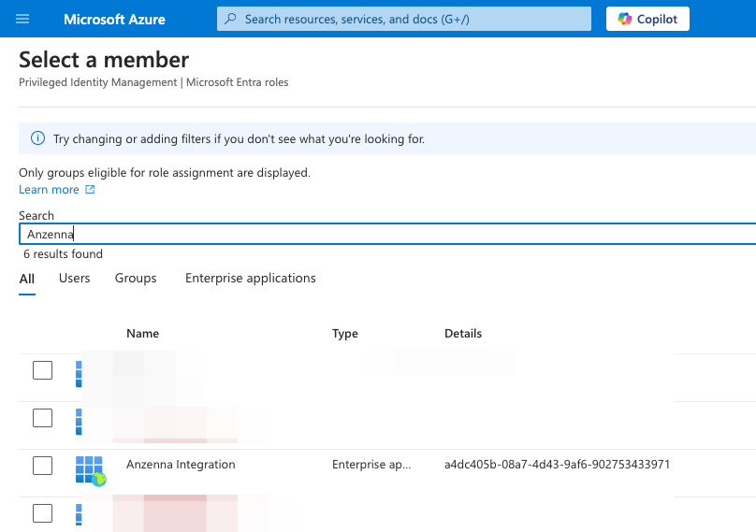Select the Anzenna Integration name text

coord(181,465)
